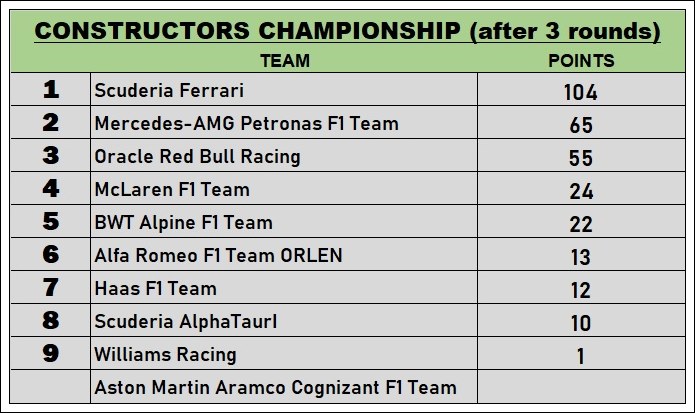Click Red Bull's 55 points value
This screenshot has height=413, width=695.
(x=580, y=158)
